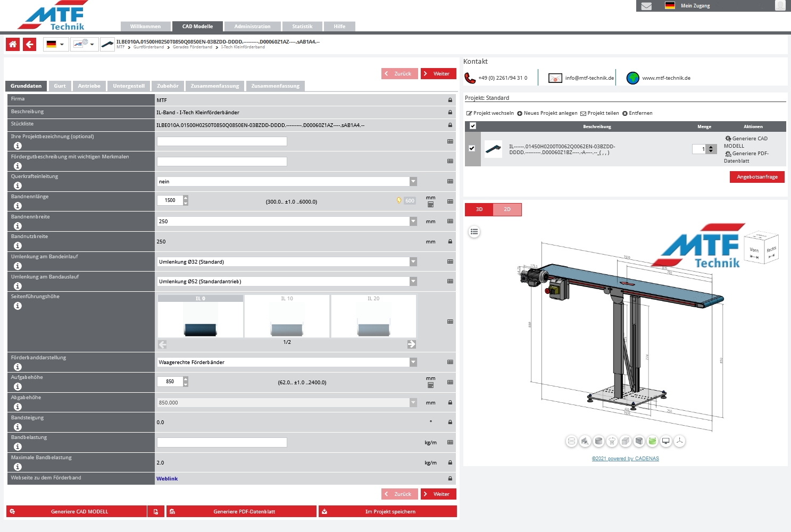791x532 pixels.
Task: Toggle the checkbox for the IL project item row
Action: pos(472,148)
